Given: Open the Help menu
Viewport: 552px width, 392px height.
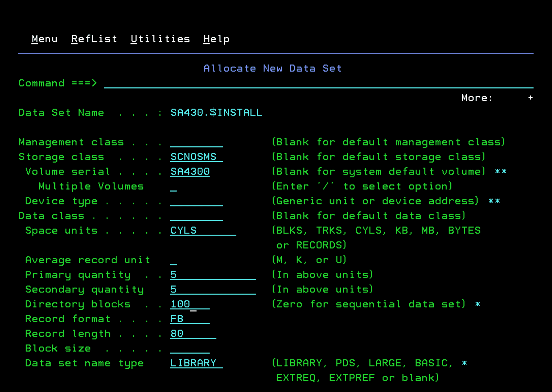Looking at the screenshot, I should point(216,39).
